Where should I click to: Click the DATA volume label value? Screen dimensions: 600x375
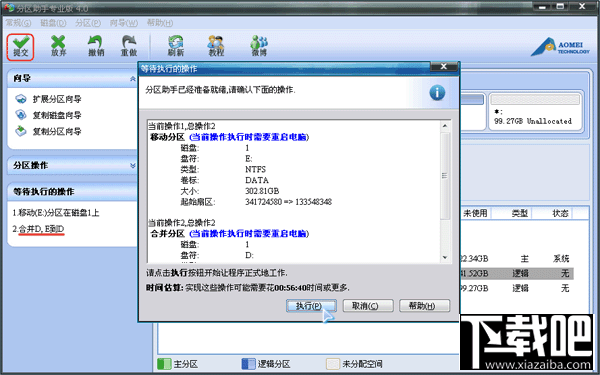tap(256, 180)
